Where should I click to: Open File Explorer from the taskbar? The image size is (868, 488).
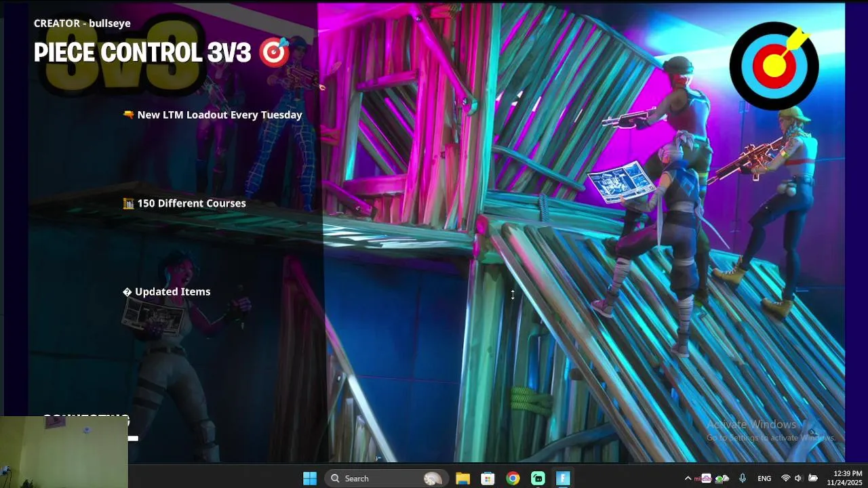tap(462, 479)
